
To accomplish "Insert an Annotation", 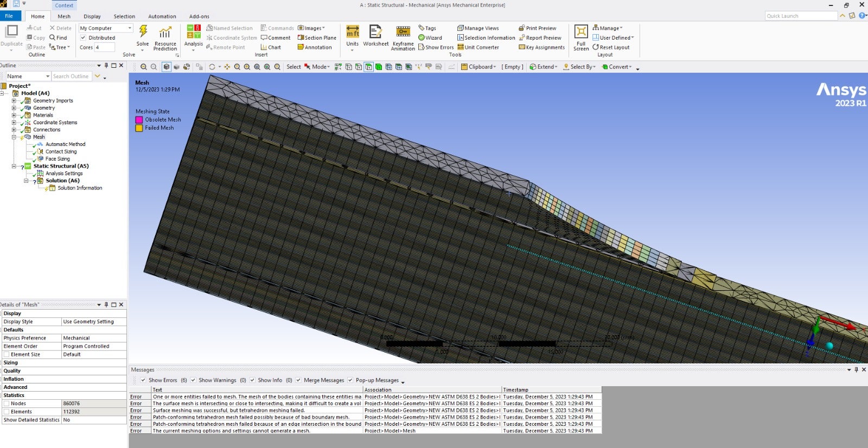I will coord(315,47).
